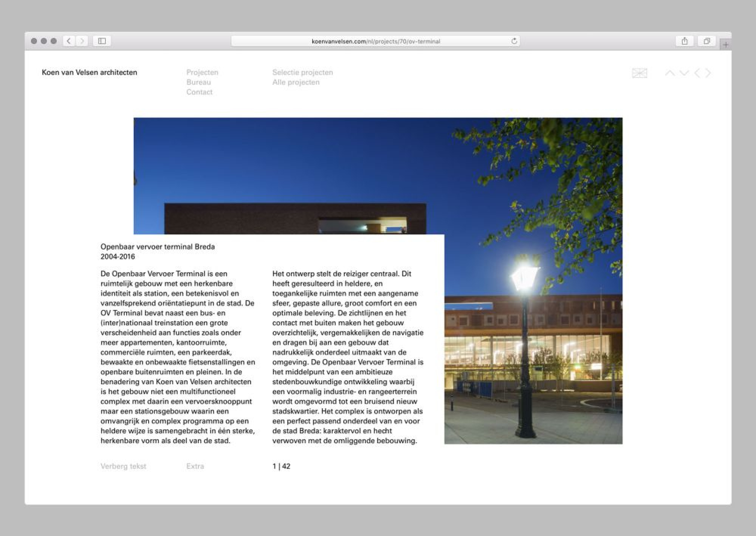Open a new tab with plus button
Viewport: 756px width, 536px height.
click(725, 45)
